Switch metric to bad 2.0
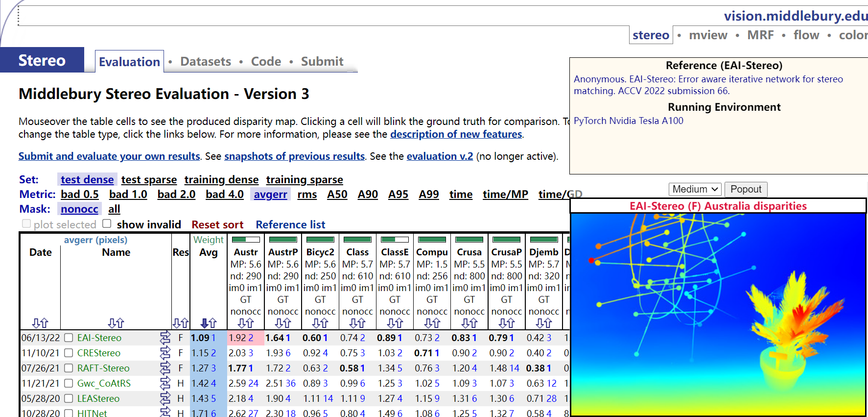Image resolution: width=868 pixels, height=417 pixels. point(176,195)
